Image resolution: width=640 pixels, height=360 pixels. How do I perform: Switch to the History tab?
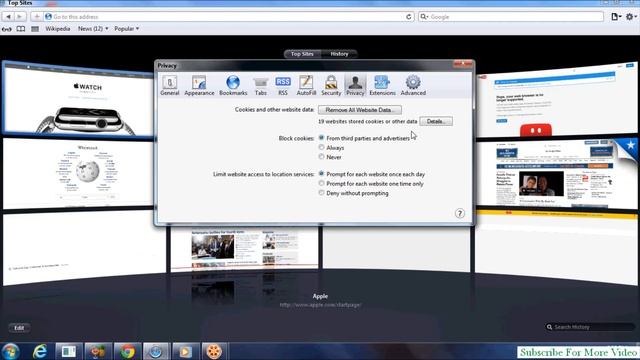coord(339,54)
